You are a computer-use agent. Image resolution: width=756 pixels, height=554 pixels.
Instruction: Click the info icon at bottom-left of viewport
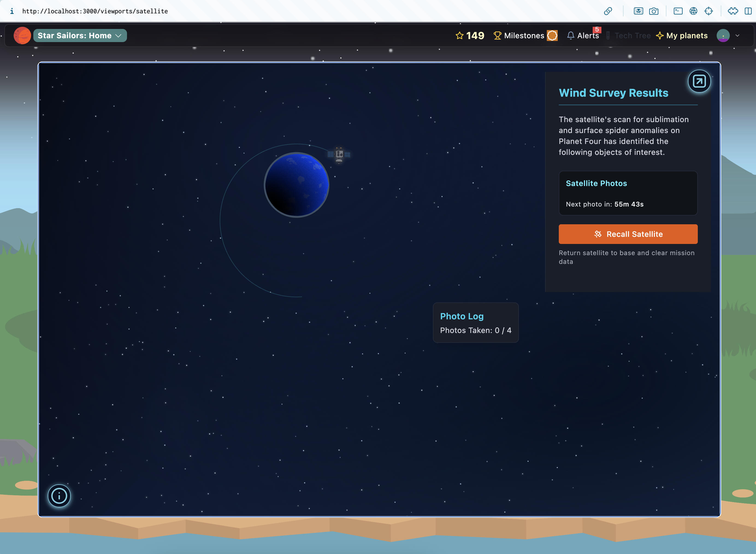[59, 496]
